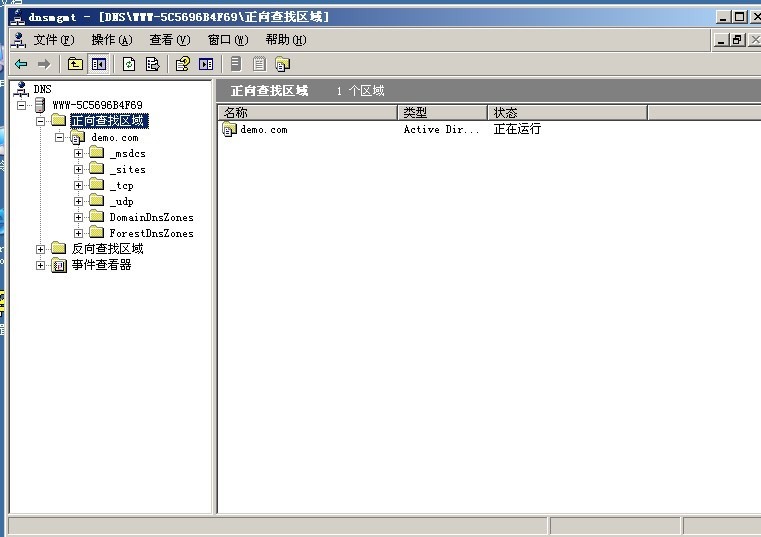Click the dnsmgmt title bar system icon

[x=18, y=17]
